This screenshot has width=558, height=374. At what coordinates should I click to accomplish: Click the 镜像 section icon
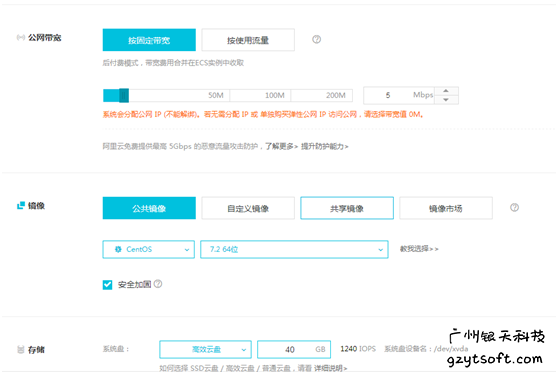pyautogui.click(x=21, y=205)
